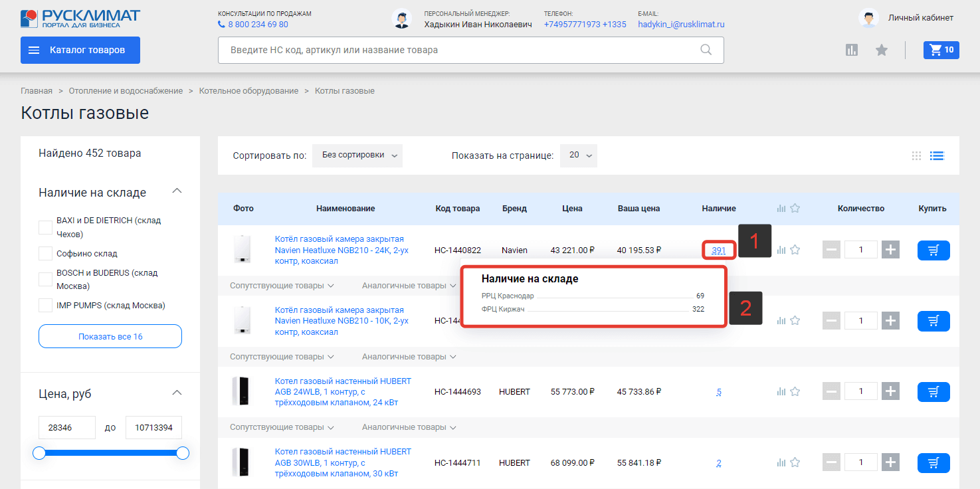Click the price range slider track
Image resolution: width=980 pixels, height=489 pixels.
(x=111, y=453)
